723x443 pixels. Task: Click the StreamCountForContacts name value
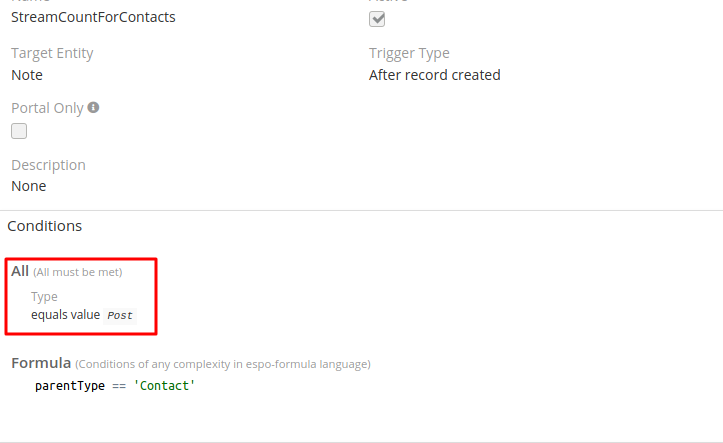pyautogui.click(x=93, y=17)
